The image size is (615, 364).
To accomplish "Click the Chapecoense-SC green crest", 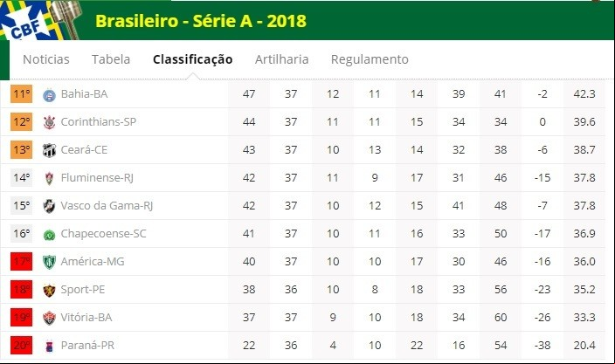I will tap(49, 235).
